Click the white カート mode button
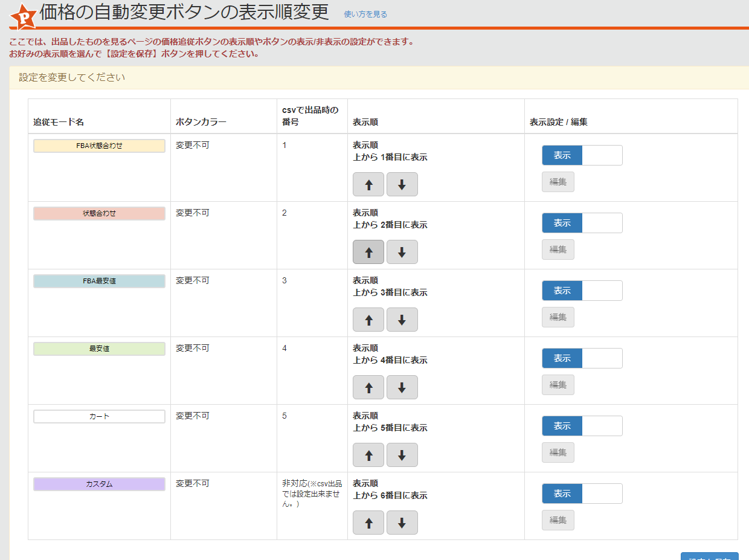Image resolution: width=749 pixels, height=560 pixels. pos(99,417)
